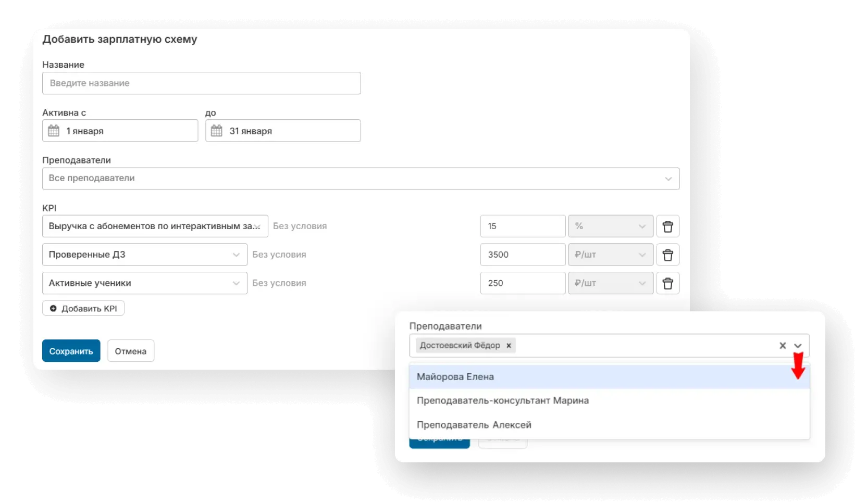Open the Активные ученики KPI dropdown
867x504 pixels.
(x=236, y=283)
